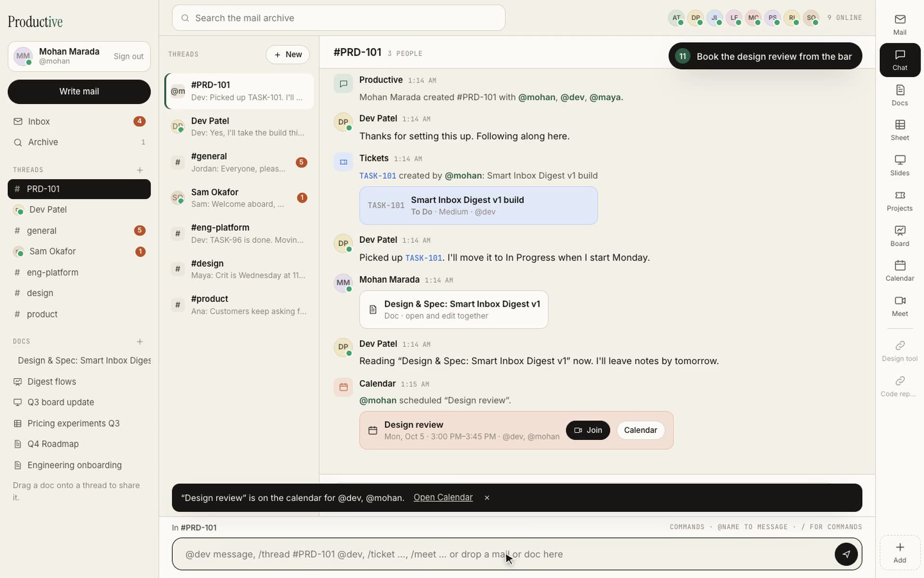Open the Design tool link icon
Screen dimensions: 924x578
click(899, 351)
